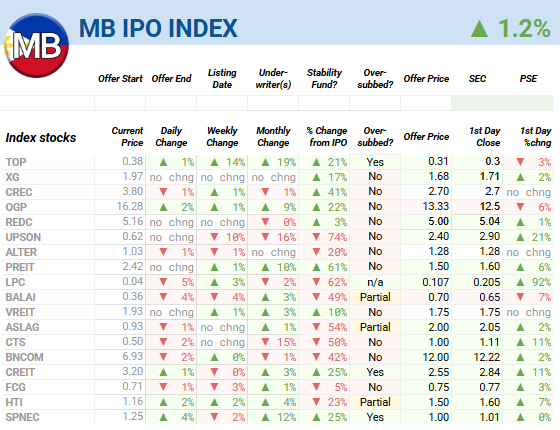560x430 pixels.
Task: Select the MB IPO INDEX title
Action: click(x=158, y=28)
